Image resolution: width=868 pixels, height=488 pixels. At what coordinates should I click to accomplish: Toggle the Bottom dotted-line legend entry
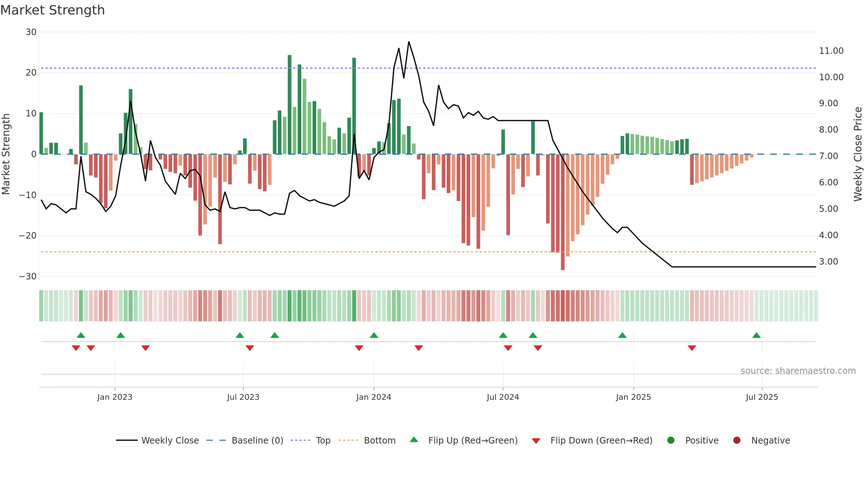(x=367, y=440)
